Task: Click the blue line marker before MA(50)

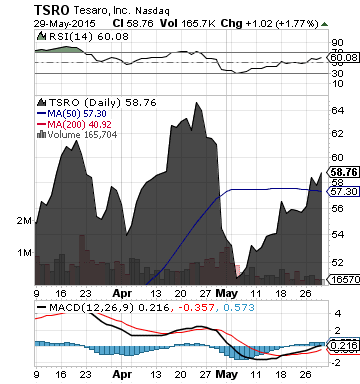Action: pyautogui.click(x=41, y=113)
